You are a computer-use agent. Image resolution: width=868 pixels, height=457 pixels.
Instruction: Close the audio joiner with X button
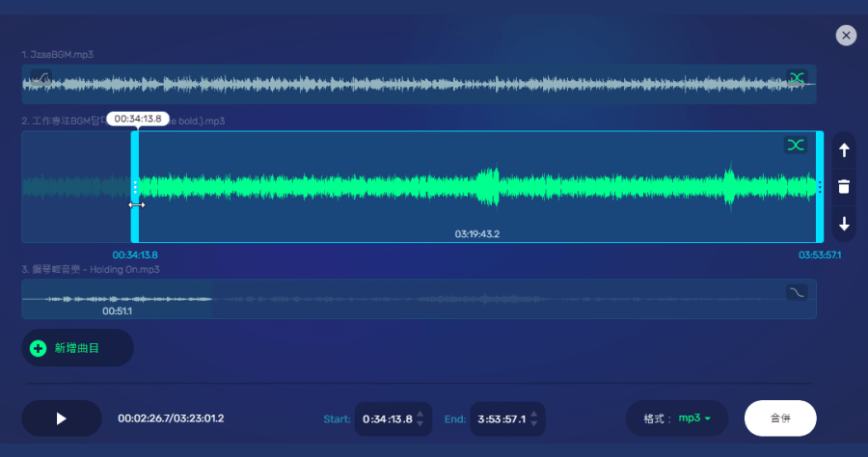click(846, 36)
